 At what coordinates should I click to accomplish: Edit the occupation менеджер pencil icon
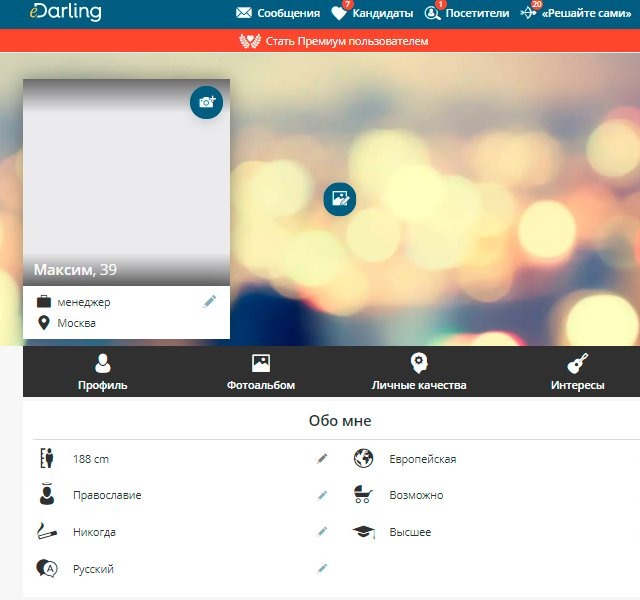(210, 301)
